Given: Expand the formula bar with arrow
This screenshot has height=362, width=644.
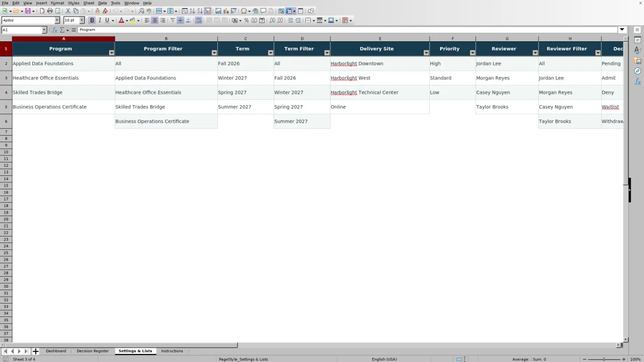Looking at the screenshot, I should [x=623, y=30].
